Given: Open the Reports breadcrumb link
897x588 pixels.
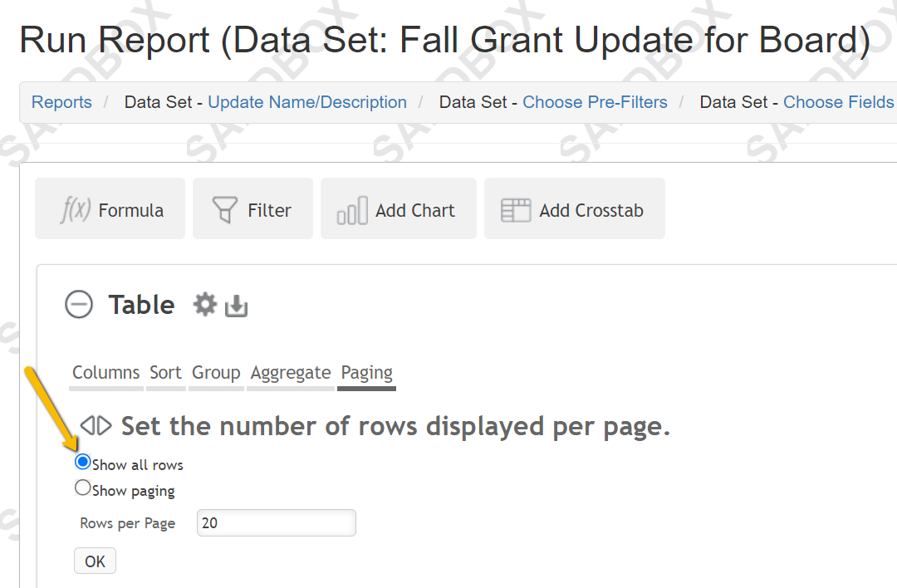Looking at the screenshot, I should coord(61,102).
